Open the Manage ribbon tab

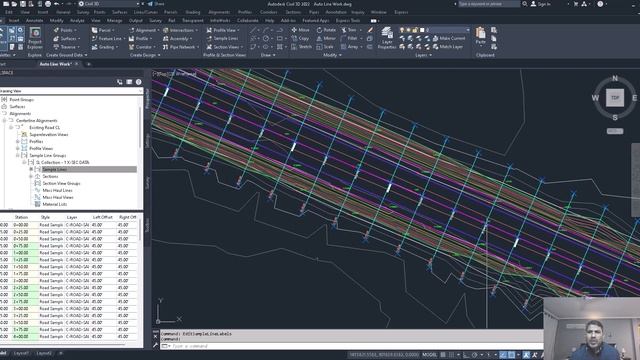(114, 20)
